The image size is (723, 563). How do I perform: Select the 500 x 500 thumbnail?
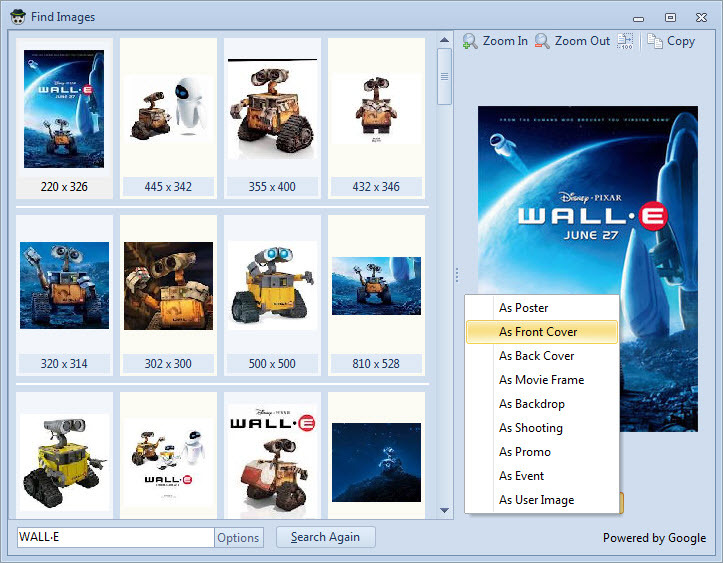272,296
